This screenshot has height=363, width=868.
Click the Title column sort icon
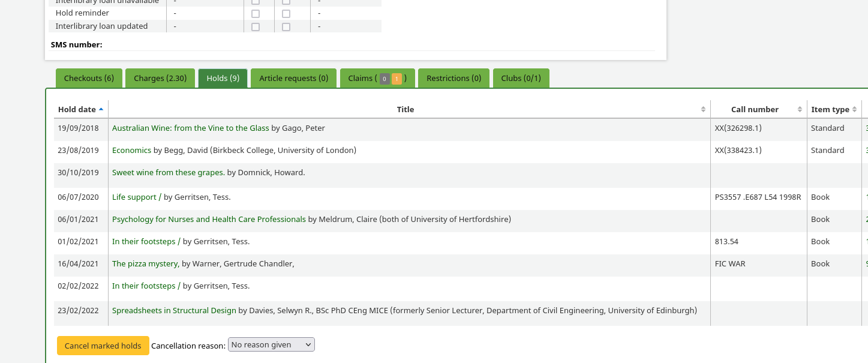(703, 109)
